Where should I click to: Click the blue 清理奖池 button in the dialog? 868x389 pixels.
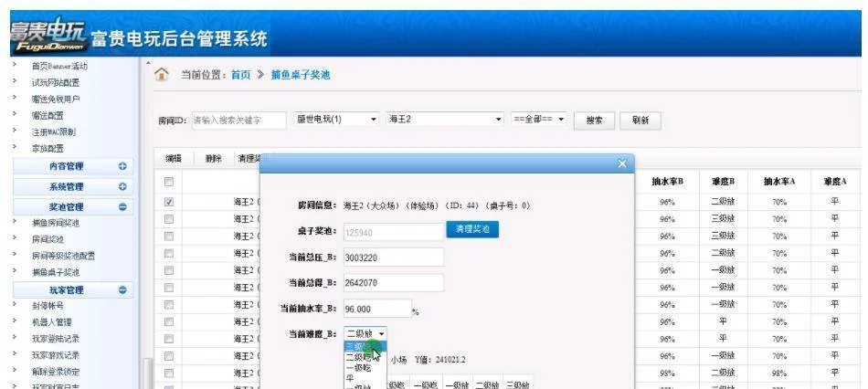coord(472,229)
